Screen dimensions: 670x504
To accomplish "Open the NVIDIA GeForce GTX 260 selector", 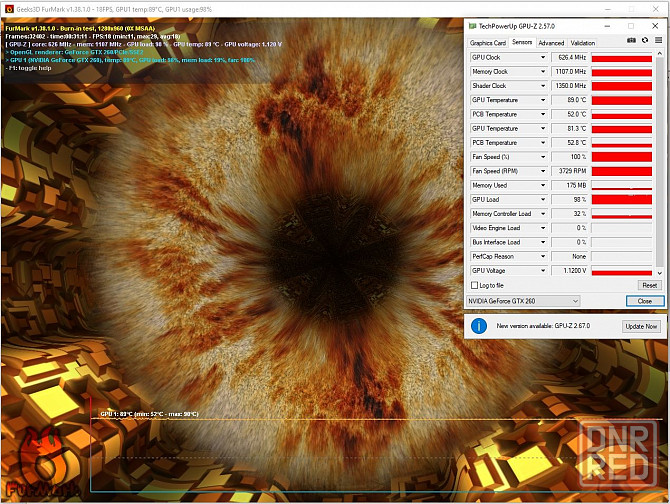I will (523, 301).
